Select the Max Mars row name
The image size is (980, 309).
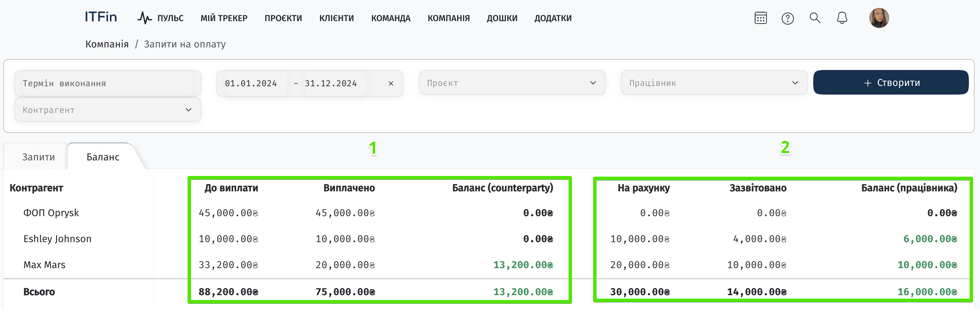(x=45, y=265)
